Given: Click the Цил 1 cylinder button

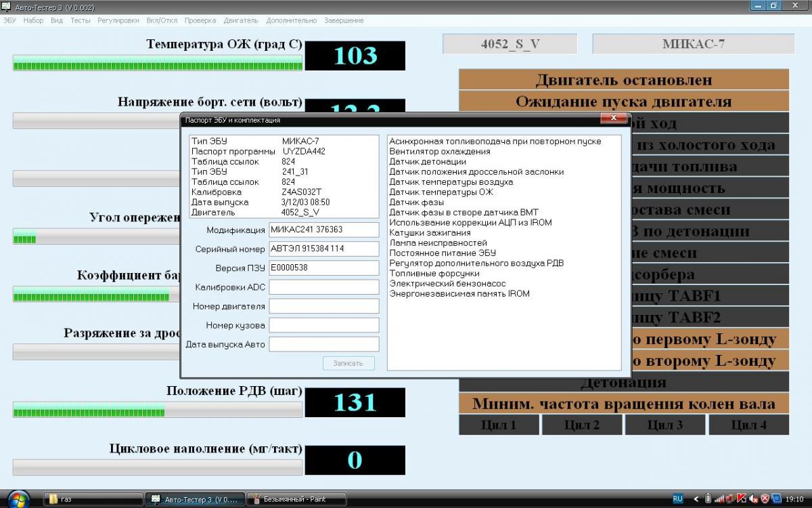Looking at the screenshot, I should [x=499, y=425].
